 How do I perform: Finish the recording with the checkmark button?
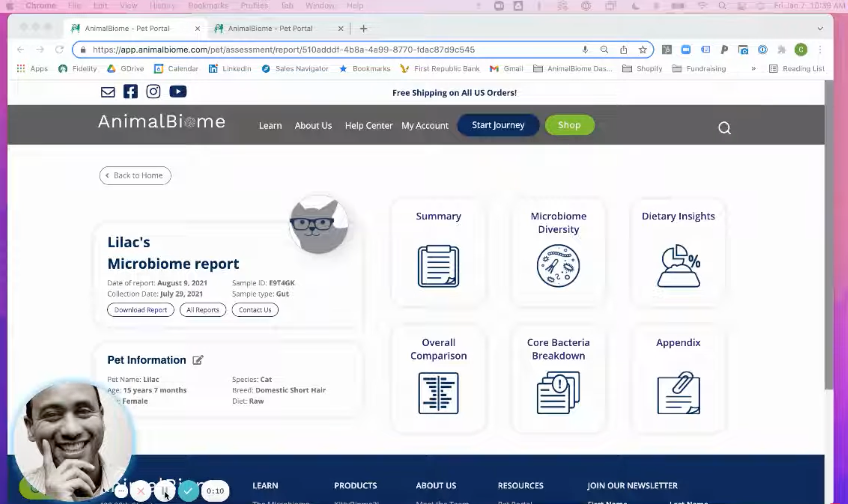coord(188,491)
